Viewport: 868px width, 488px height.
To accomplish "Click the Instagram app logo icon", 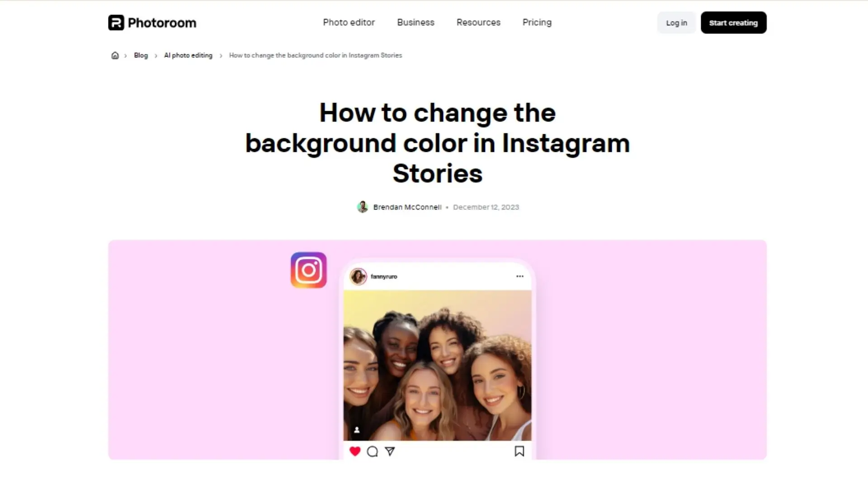I will pyautogui.click(x=309, y=270).
